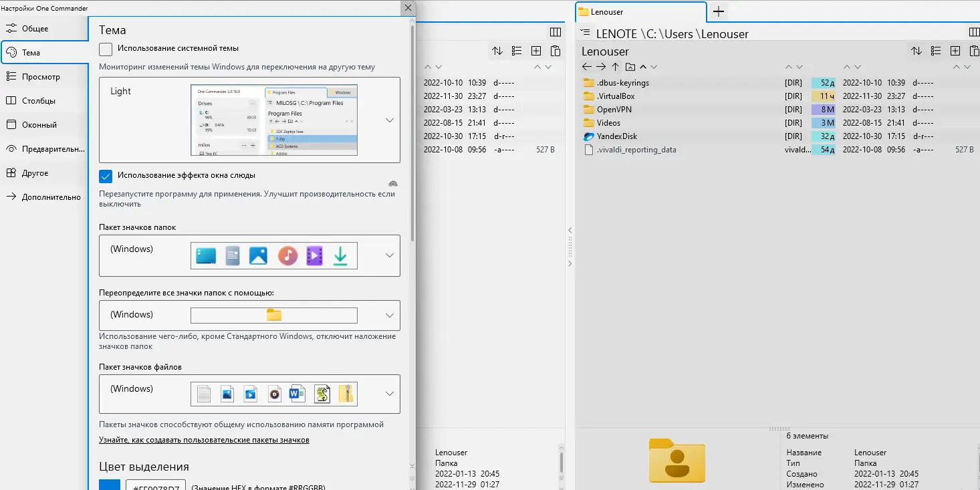Click the new item plus-box icon in right pane
This screenshot has height=490, width=980.
955,51
